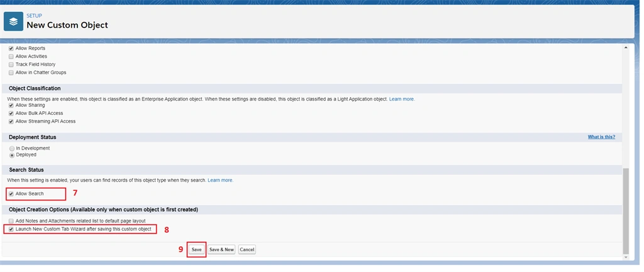Enable Allow in Chatter Groups checkbox
644x272 pixels.
tap(11, 73)
